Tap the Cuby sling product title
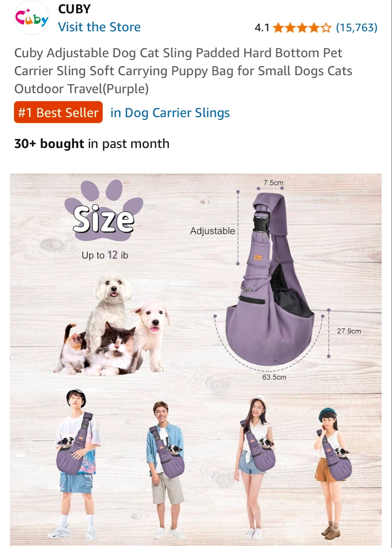392x548 pixels. [183, 71]
